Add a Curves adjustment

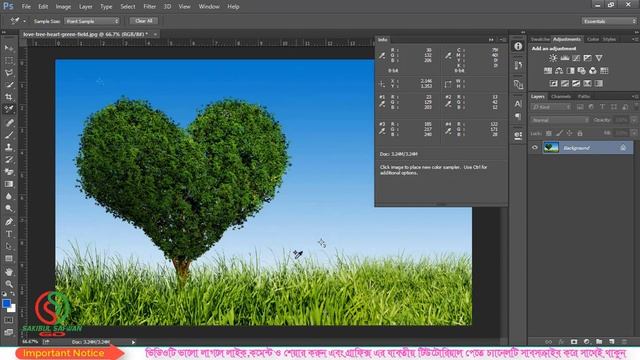(x=576, y=58)
